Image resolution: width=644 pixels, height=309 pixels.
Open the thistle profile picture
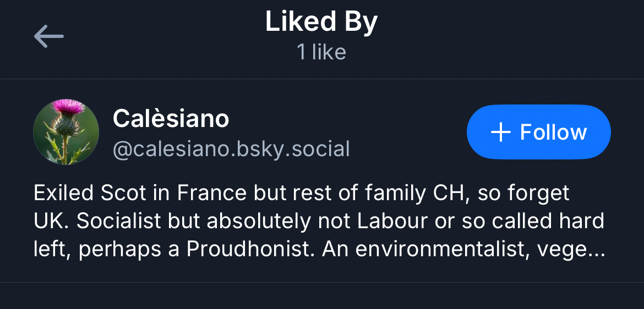(x=66, y=132)
